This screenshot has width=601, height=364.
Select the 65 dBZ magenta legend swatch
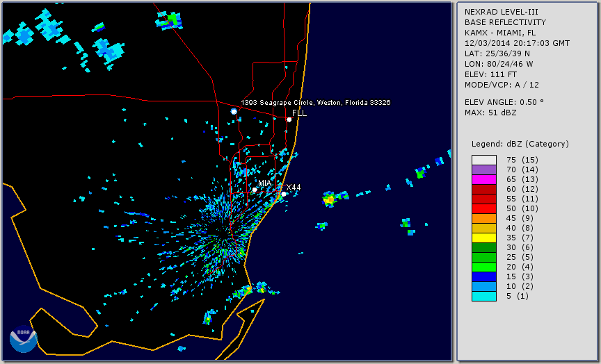pos(484,179)
